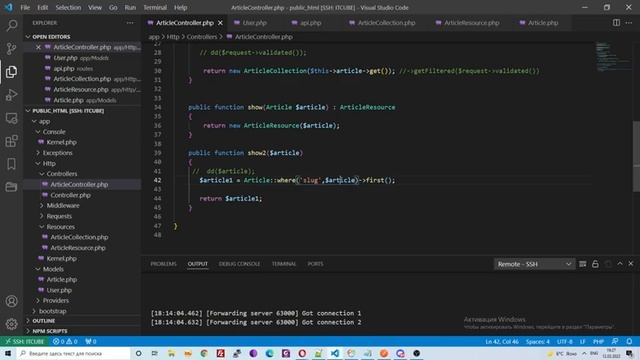Open the Accounts menu icon
640x360 pixels.
(11, 301)
